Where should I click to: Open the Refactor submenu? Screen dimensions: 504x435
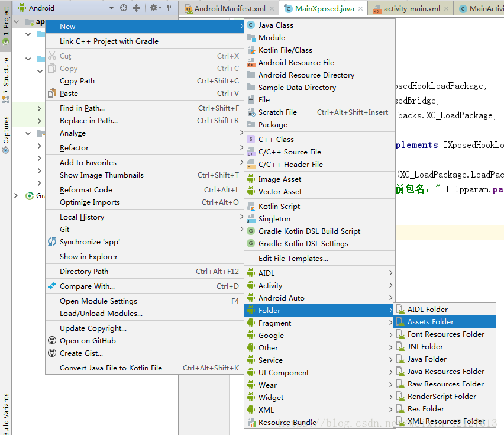[144, 147]
